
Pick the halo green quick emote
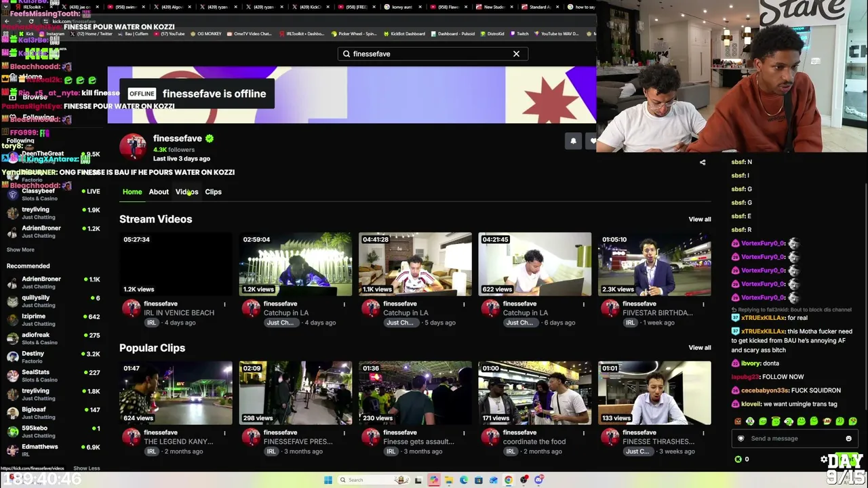click(776, 422)
